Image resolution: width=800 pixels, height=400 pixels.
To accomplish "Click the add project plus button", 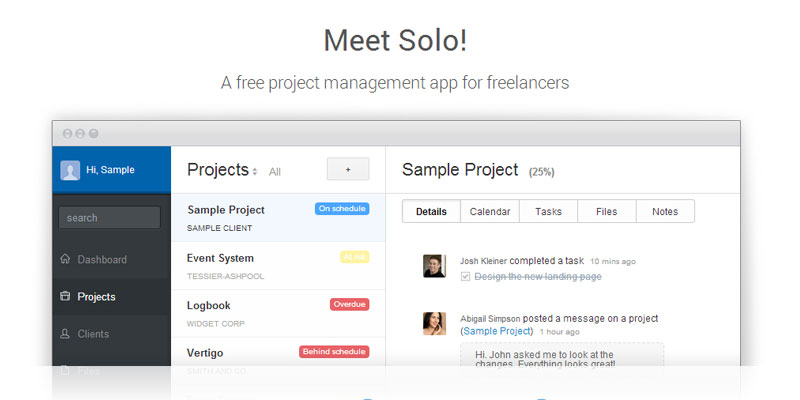I will (x=348, y=170).
